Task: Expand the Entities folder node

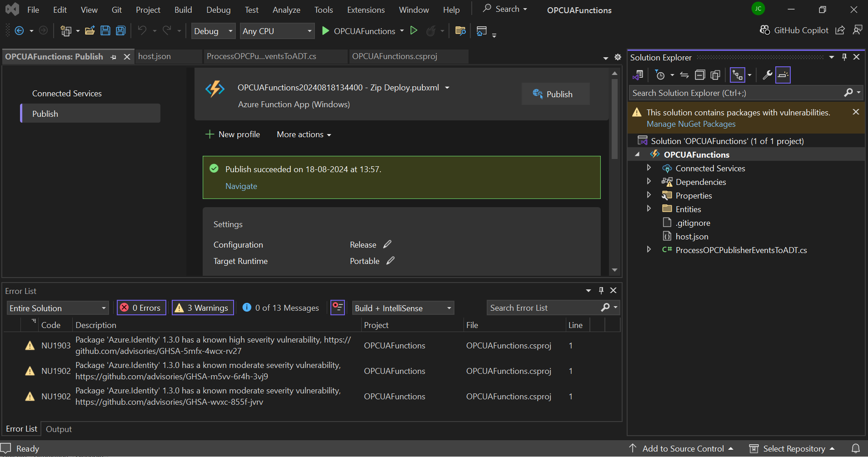Action: pos(649,209)
